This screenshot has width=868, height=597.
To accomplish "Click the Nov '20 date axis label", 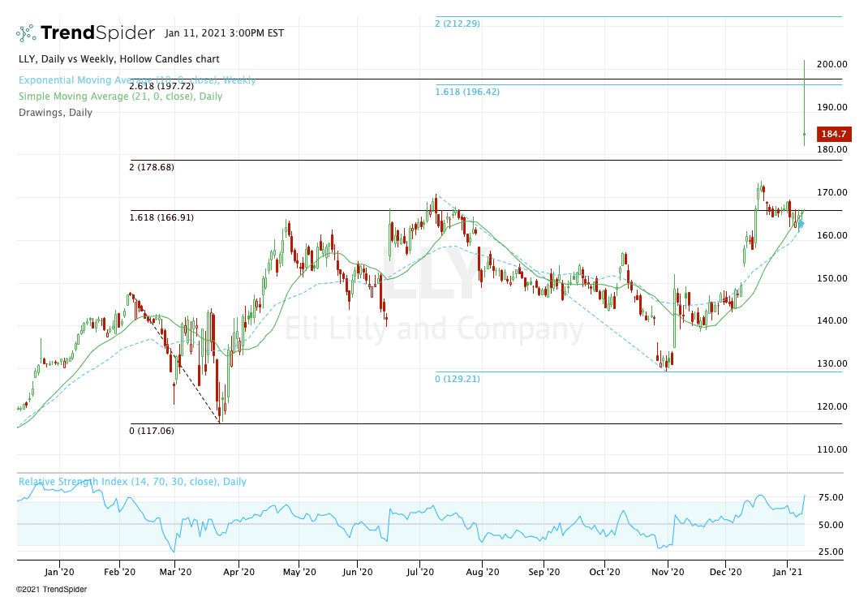I will (668, 572).
